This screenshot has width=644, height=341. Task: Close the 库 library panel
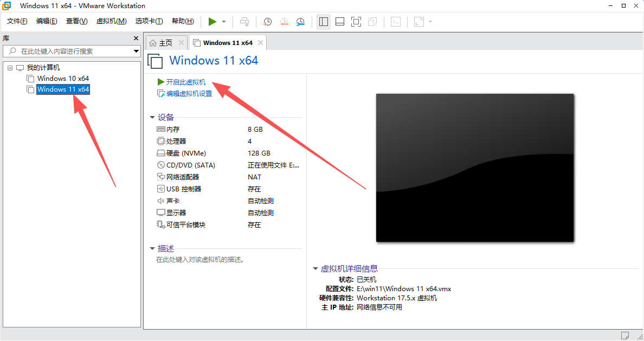pos(136,38)
